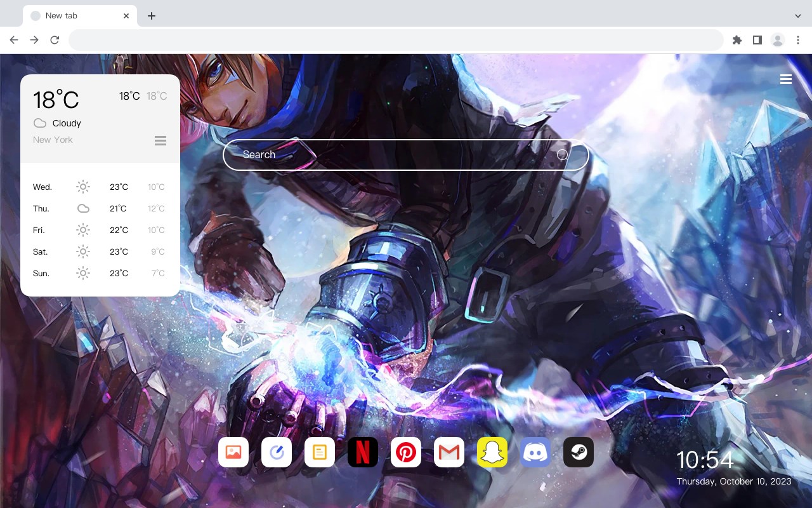Select the Fri. forecast row
This screenshot has width=812, height=508.
pos(100,230)
